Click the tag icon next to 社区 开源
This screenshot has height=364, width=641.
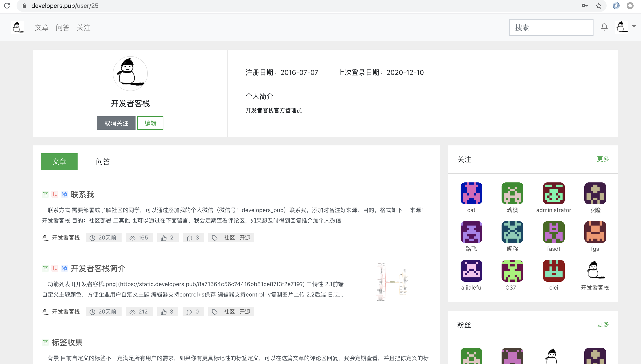[x=215, y=238]
